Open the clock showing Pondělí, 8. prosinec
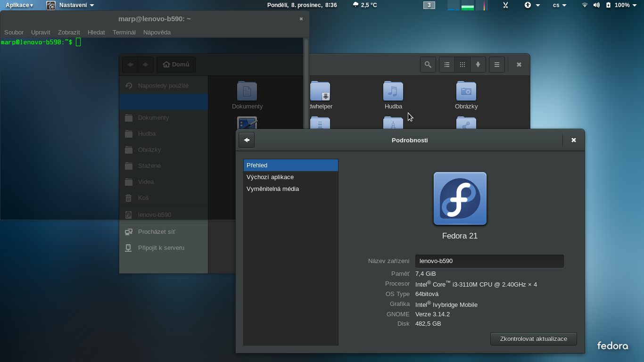 (x=302, y=5)
